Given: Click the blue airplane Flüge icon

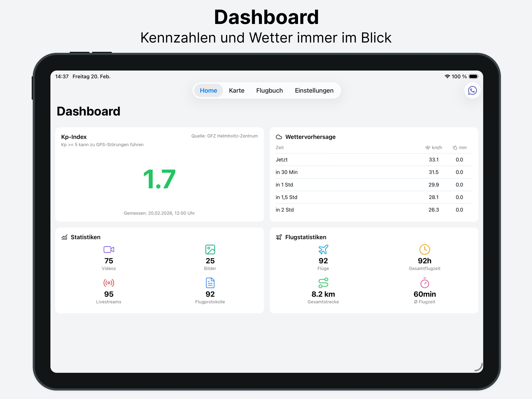Looking at the screenshot, I should 323,249.
